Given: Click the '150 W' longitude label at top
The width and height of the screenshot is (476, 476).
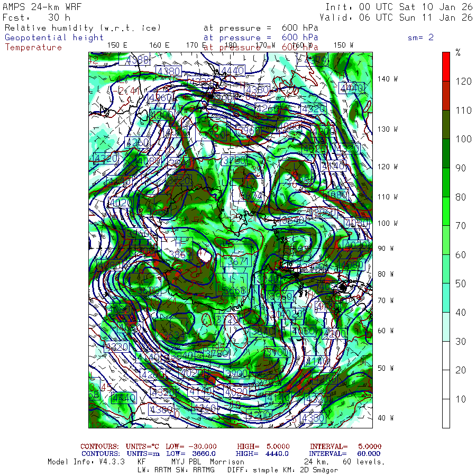Looking at the screenshot, I should [x=344, y=45].
